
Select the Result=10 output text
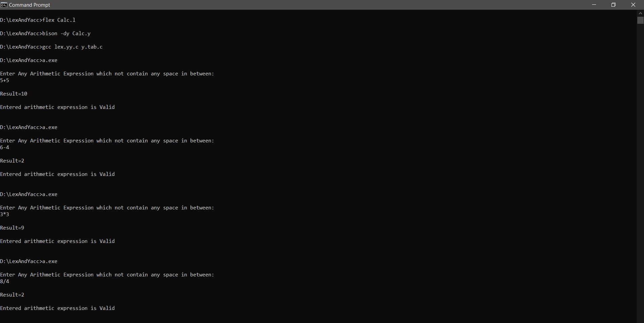click(14, 94)
